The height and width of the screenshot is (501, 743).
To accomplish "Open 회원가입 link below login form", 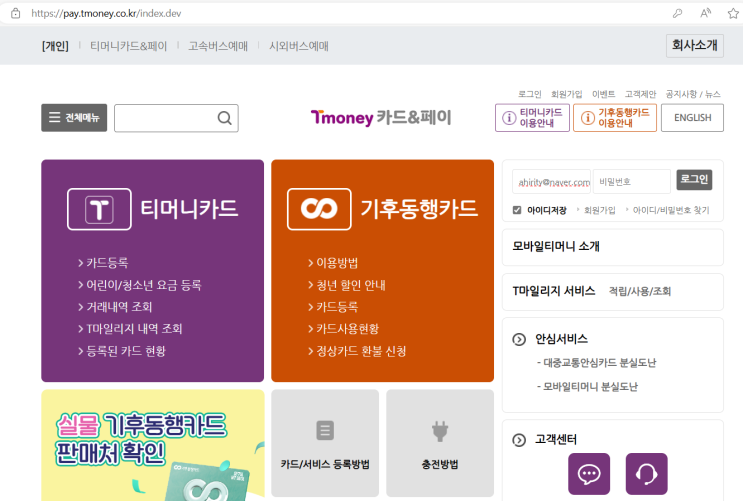I will 599,210.
